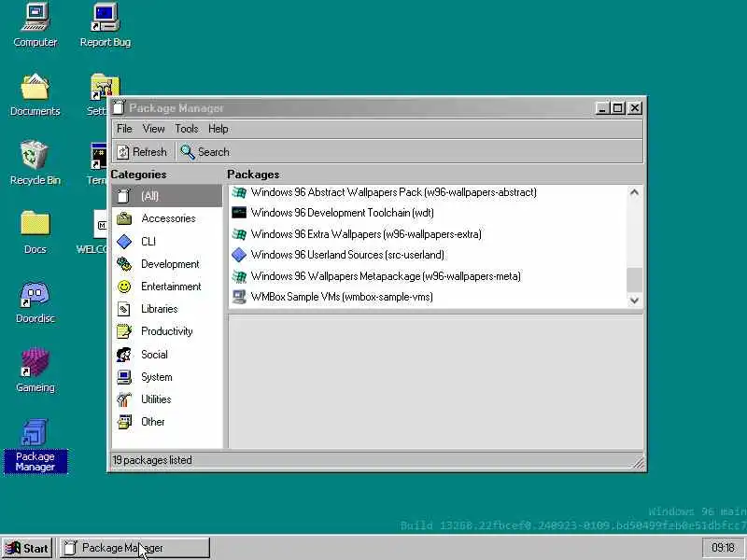Click the Search magnifier icon
This screenshot has height=560, width=747.
point(188,152)
